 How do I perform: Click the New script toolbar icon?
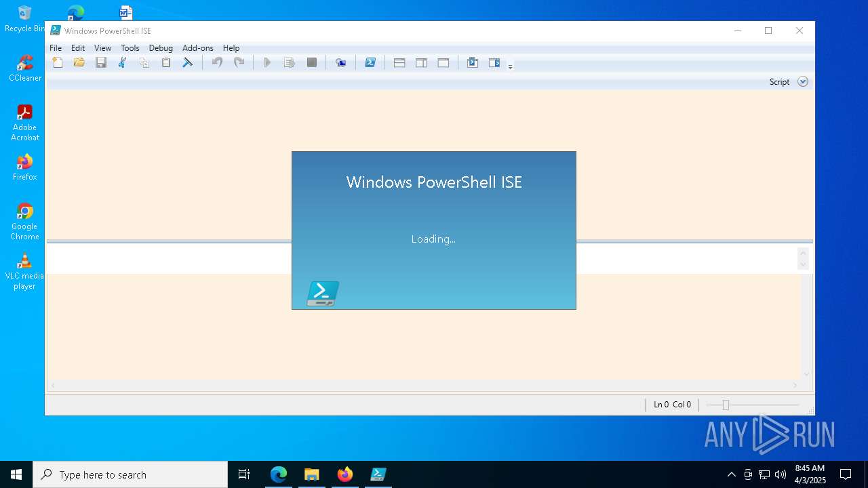tap(58, 63)
